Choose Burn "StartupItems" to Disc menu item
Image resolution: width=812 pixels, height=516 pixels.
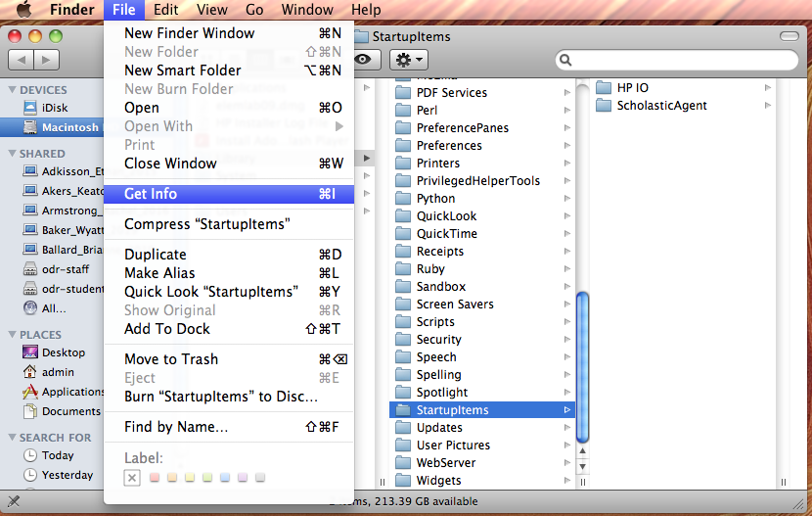(x=229, y=397)
